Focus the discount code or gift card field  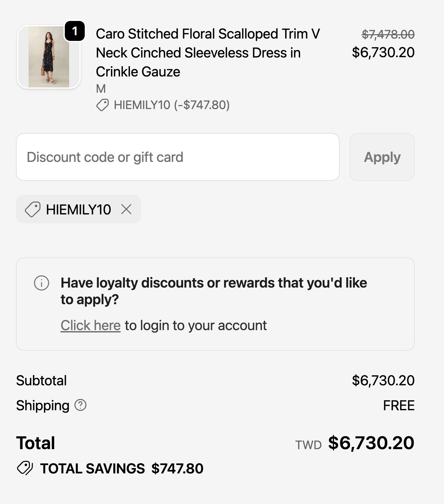tap(178, 157)
